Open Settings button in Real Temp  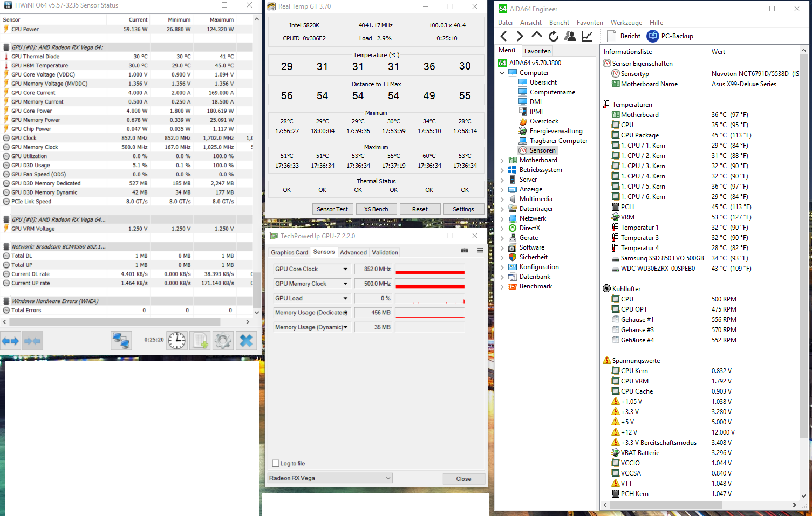pos(463,209)
